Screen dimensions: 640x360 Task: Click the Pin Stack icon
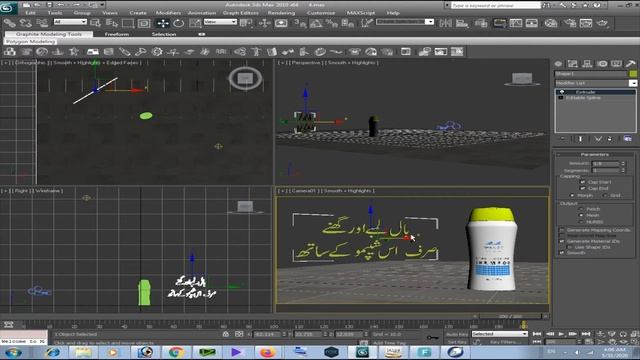point(563,139)
